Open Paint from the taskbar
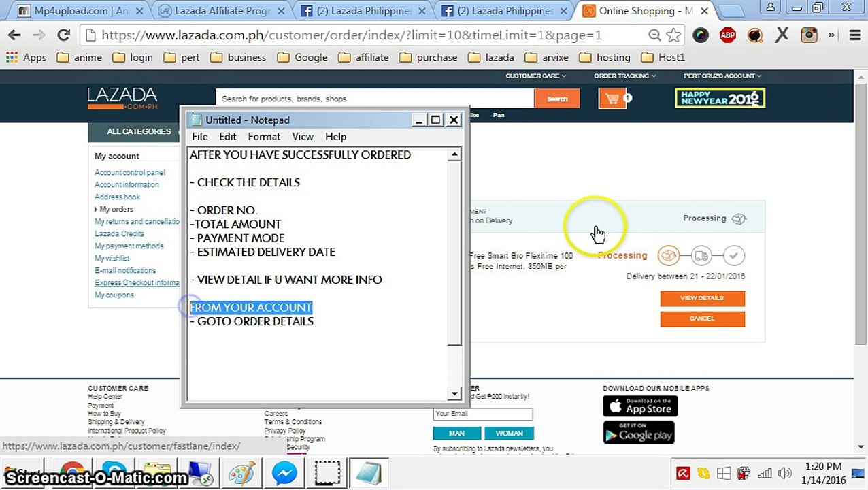Screen dimensions: 868x490 coord(241,473)
